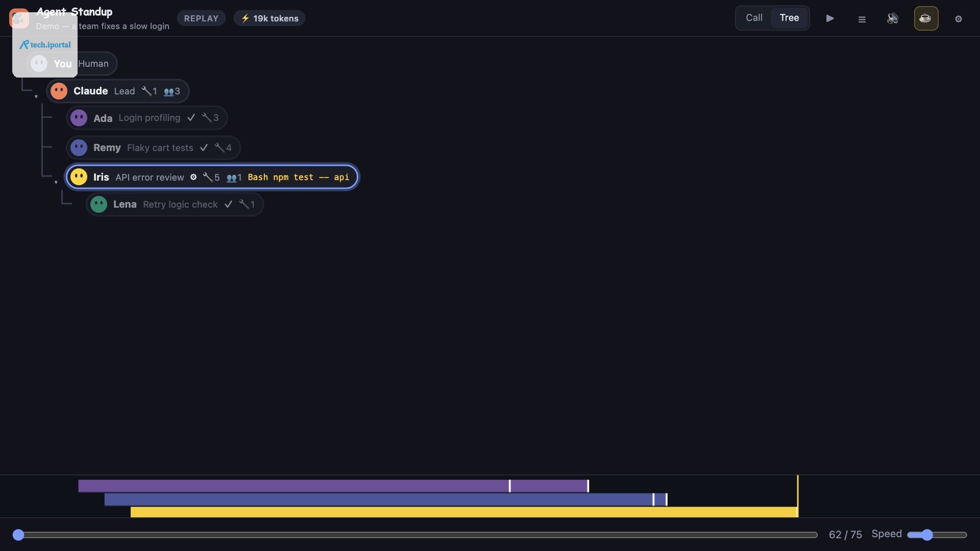This screenshot has width=980, height=551.
Task: Open settings gear in top bar
Action: pos(959,19)
